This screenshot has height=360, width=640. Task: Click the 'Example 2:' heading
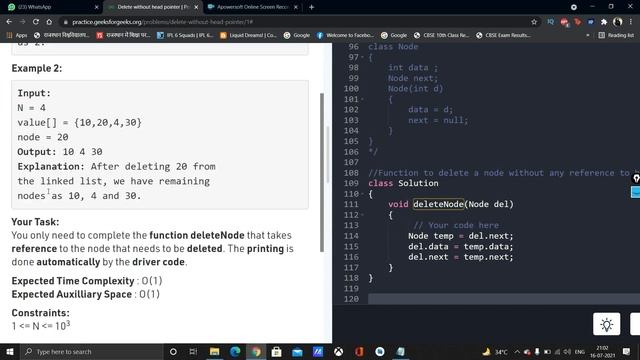point(37,68)
